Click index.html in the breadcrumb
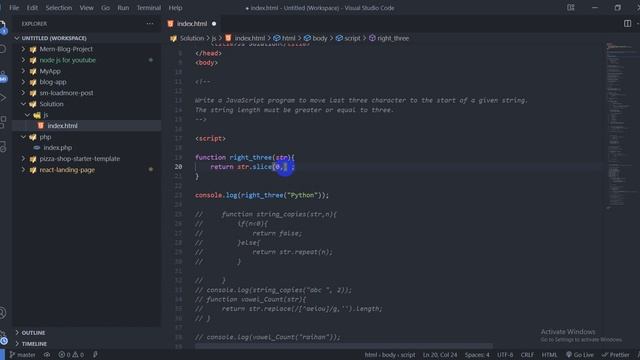640x360 pixels. point(250,38)
